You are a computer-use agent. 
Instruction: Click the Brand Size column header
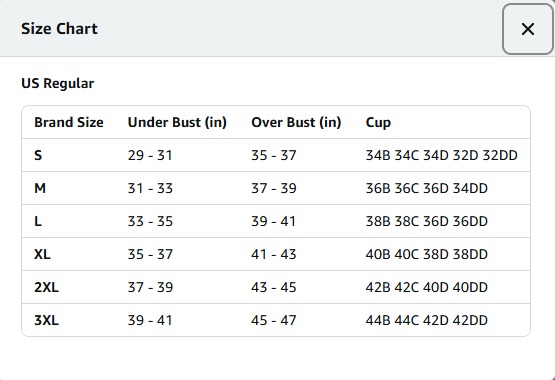69,122
